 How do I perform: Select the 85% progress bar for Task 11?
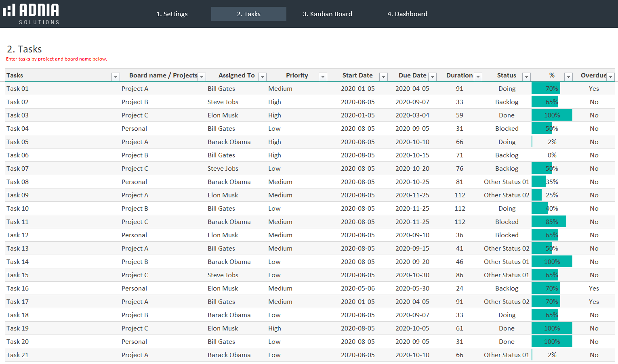pyautogui.click(x=549, y=222)
